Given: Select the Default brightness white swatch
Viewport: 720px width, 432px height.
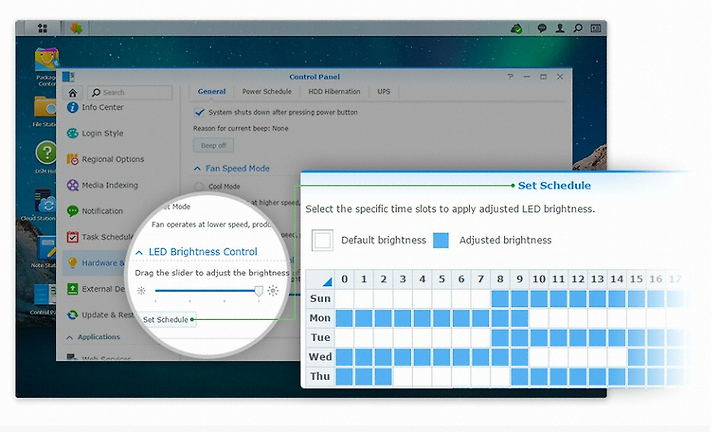Looking at the screenshot, I should click(x=322, y=240).
